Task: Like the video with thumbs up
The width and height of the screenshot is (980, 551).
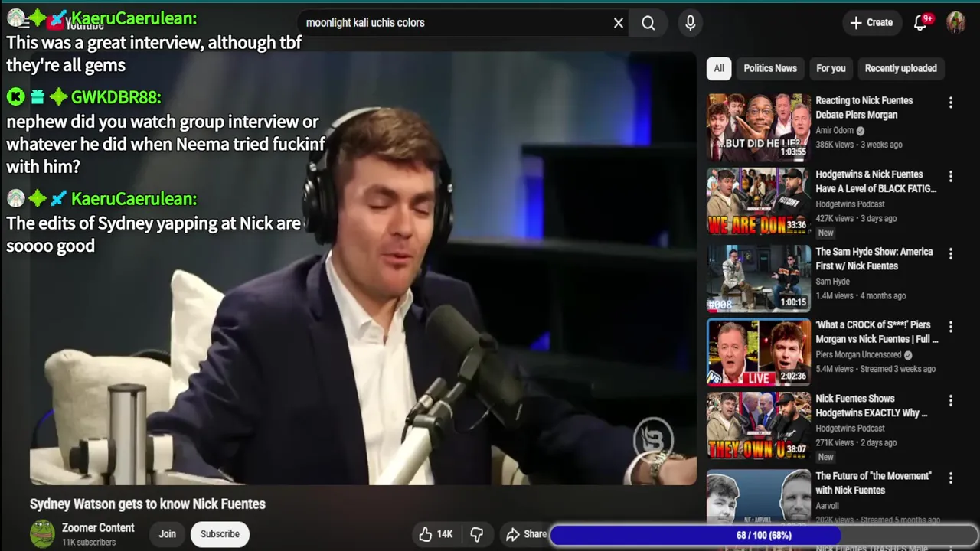Action: [436, 534]
